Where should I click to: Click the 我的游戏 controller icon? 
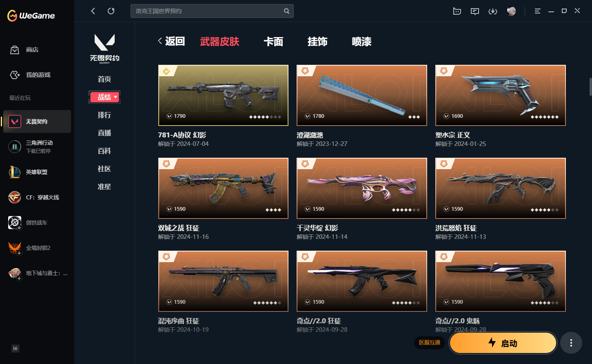pos(15,75)
